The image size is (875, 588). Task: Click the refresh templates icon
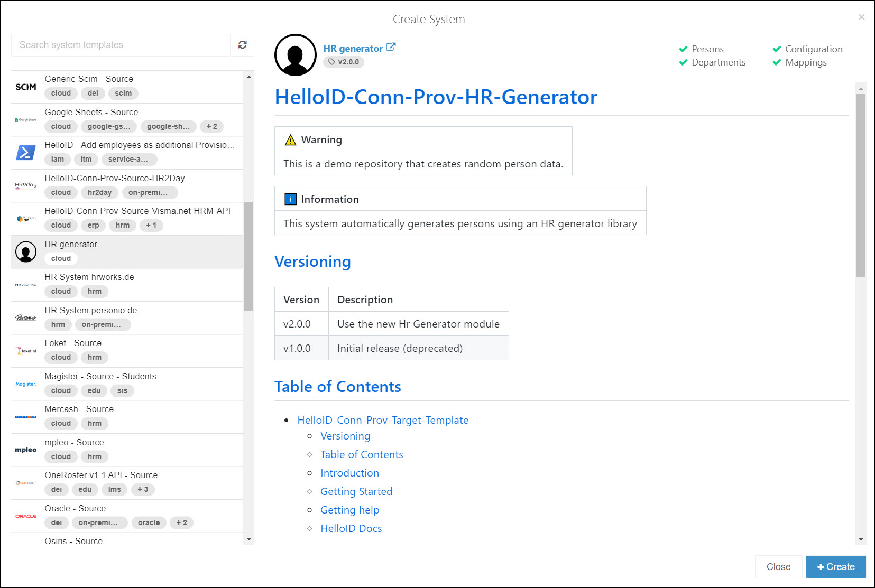coord(242,45)
